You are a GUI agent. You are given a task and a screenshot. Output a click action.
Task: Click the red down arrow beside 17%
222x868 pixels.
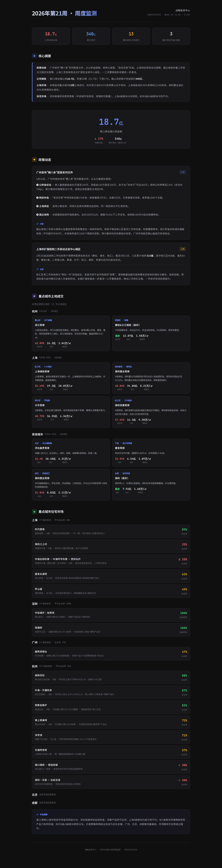click(x=96, y=138)
